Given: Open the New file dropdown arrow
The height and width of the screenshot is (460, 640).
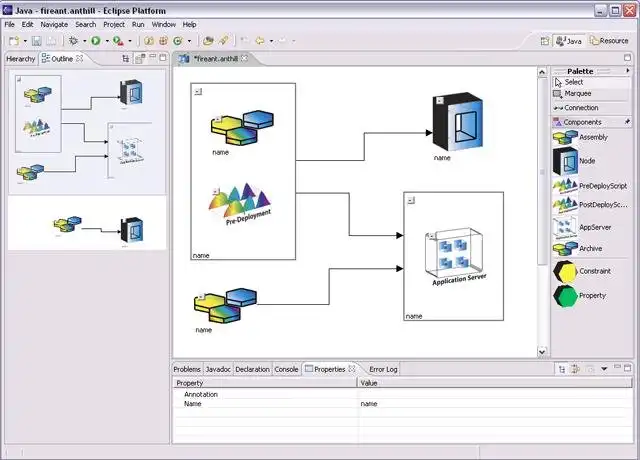Looking at the screenshot, I should click(25, 41).
